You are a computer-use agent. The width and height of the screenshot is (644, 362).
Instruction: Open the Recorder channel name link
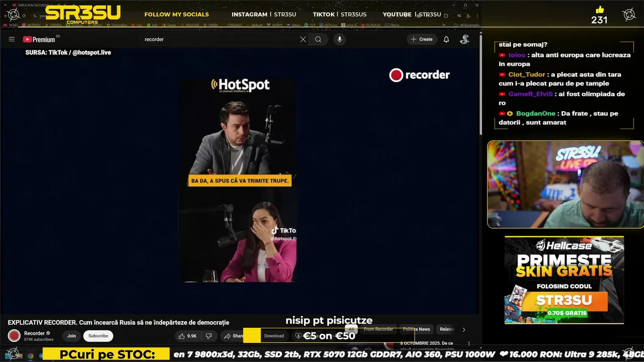click(34, 333)
